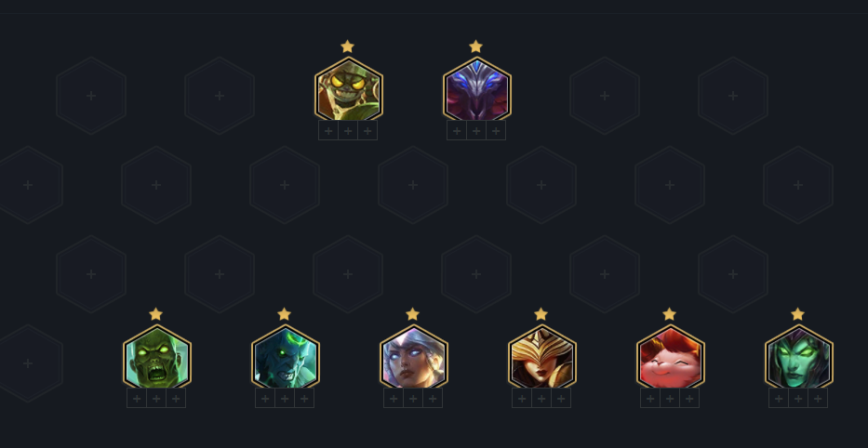Viewport: 868px width, 448px height.
Task: Add first item under the white-haired champion
Action: (x=394, y=398)
